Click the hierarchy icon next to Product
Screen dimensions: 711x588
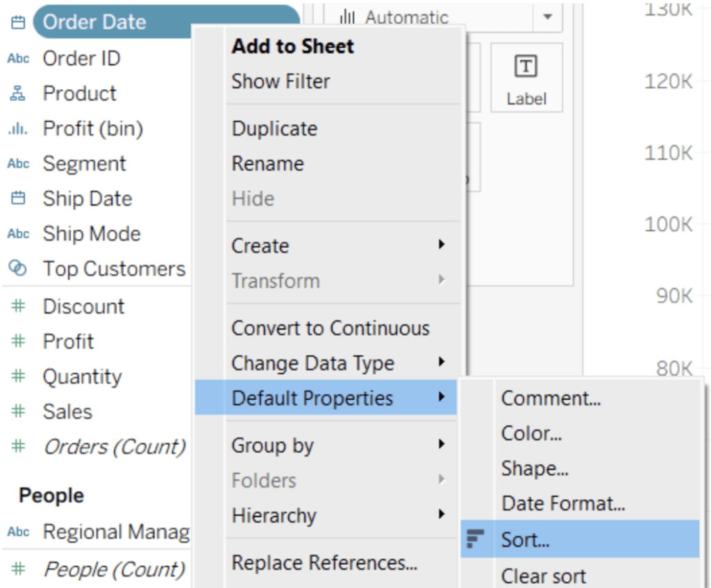[x=18, y=94]
